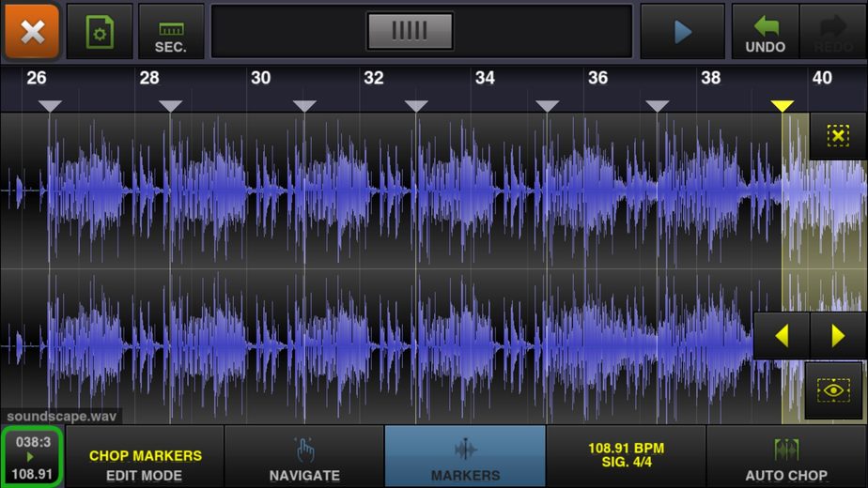This screenshot has width=868, height=488.
Task: Click the greyed-out Redo arrow
Action: [833, 32]
